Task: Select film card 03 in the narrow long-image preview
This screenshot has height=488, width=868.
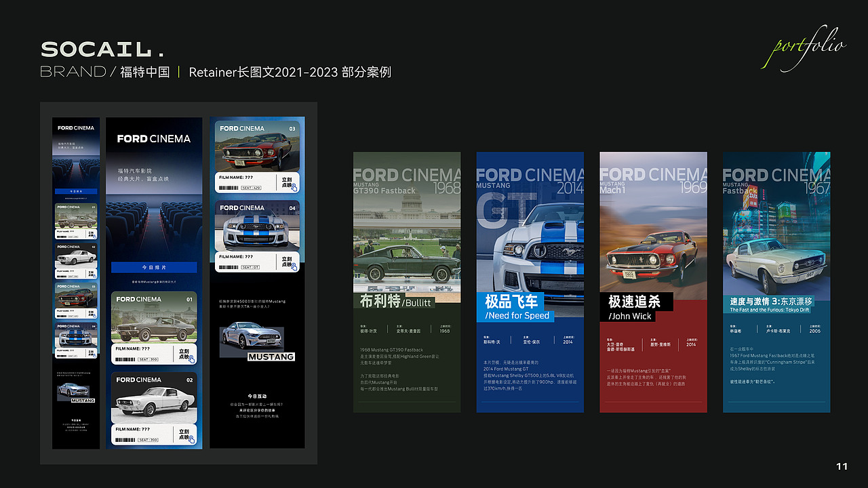Action: pyautogui.click(x=76, y=300)
